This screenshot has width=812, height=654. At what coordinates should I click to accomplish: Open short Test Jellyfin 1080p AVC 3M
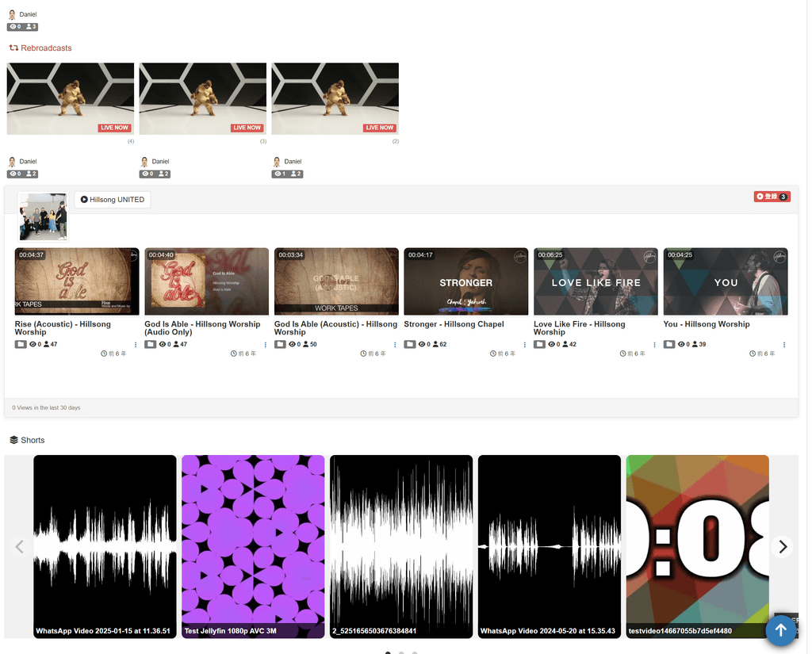(x=253, y=547)
